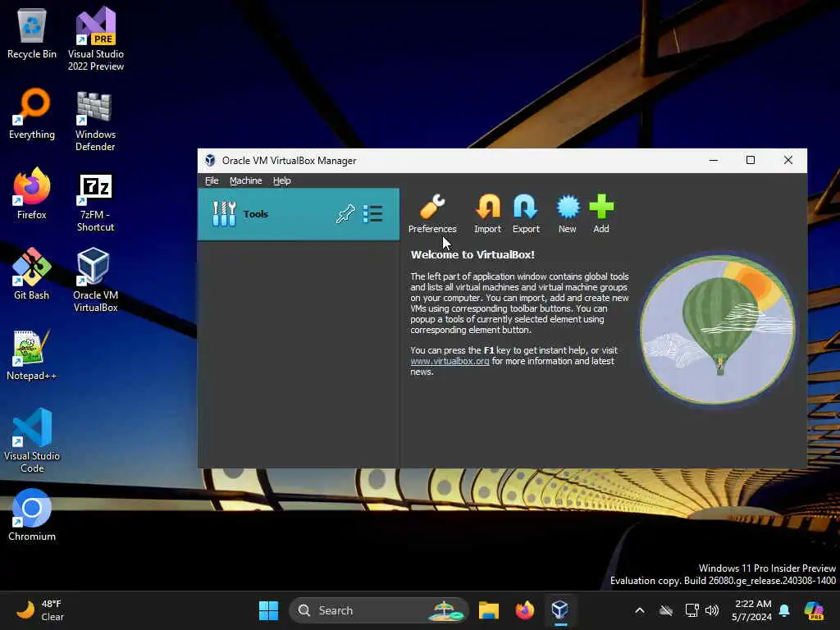Open the Tools list menu icon

click(372, 214)
